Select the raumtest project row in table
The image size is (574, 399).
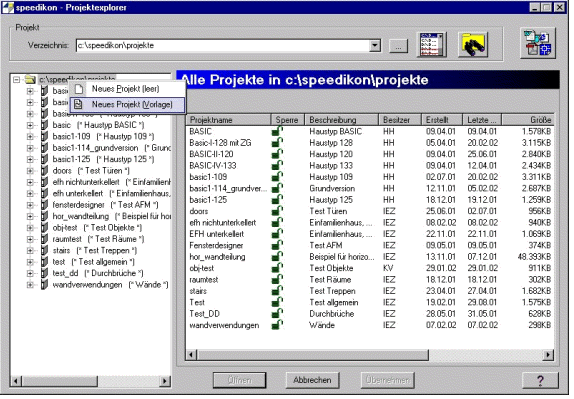pos(370,280)
